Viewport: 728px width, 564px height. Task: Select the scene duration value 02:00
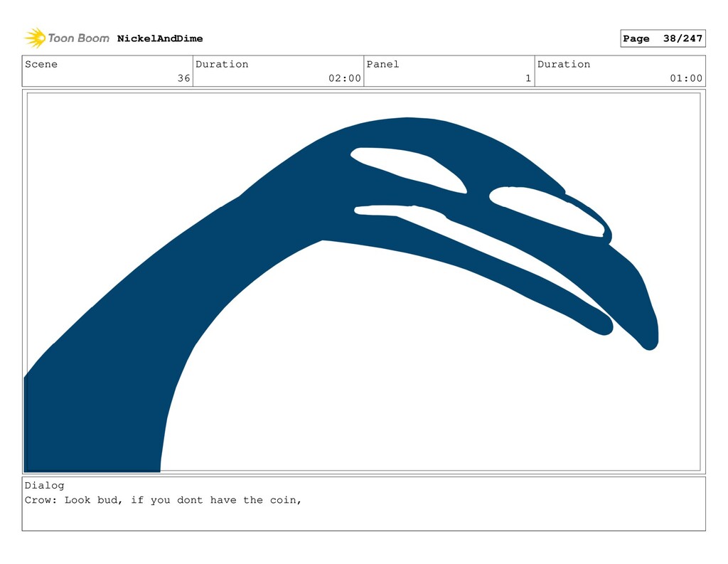click(x=345, y=78)
